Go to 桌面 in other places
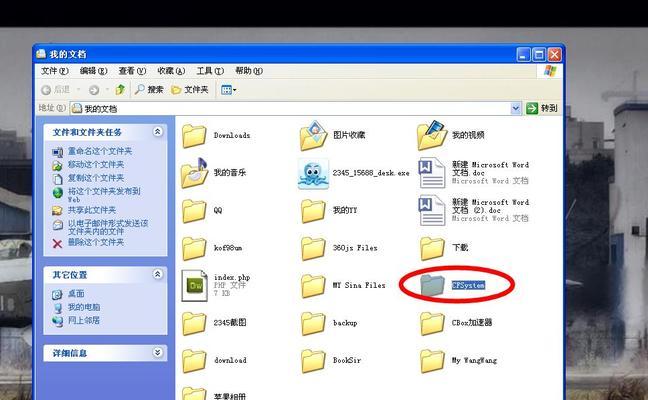This screenshot has height=400, width=648. (x=76, y=293)
